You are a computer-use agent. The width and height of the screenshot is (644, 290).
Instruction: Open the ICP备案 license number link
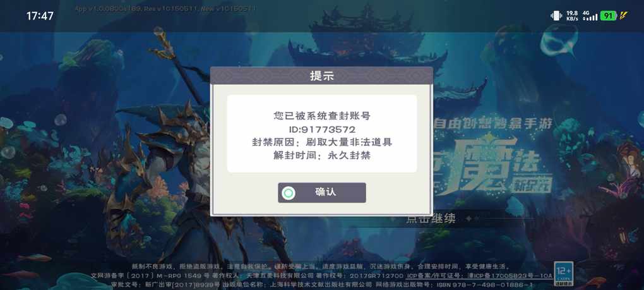point(480,275)
